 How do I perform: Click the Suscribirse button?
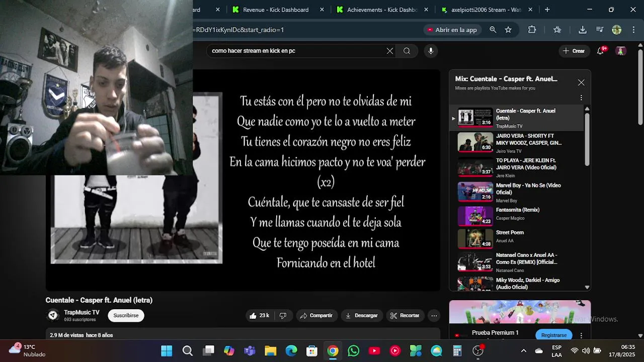[x=126, y=315]
